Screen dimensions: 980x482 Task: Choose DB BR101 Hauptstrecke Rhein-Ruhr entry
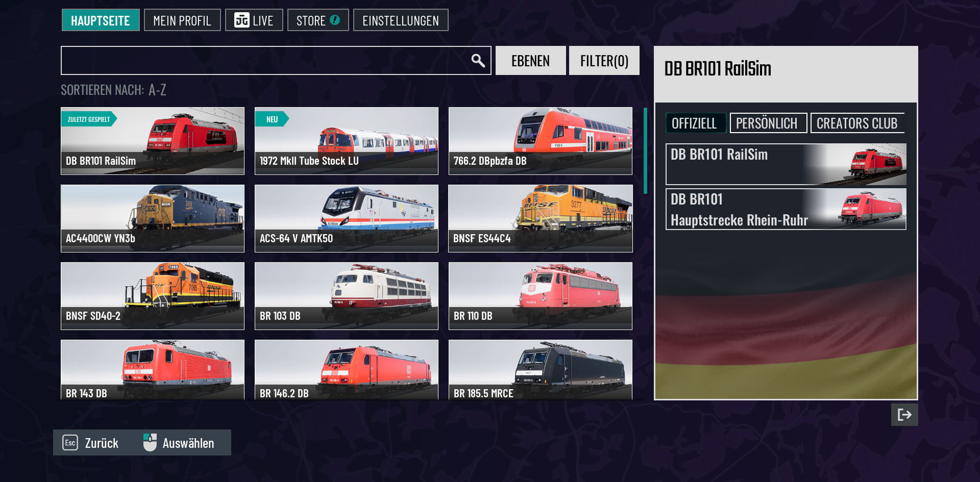pos(786,209)
